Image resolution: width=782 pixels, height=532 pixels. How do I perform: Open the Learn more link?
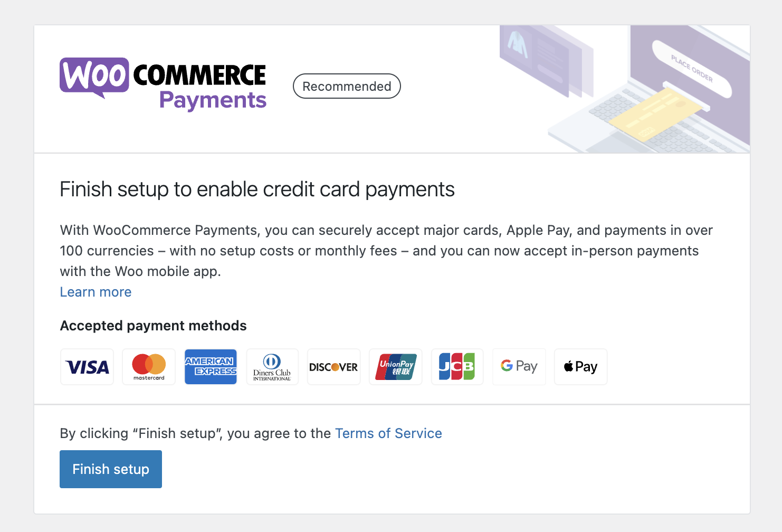96,292
